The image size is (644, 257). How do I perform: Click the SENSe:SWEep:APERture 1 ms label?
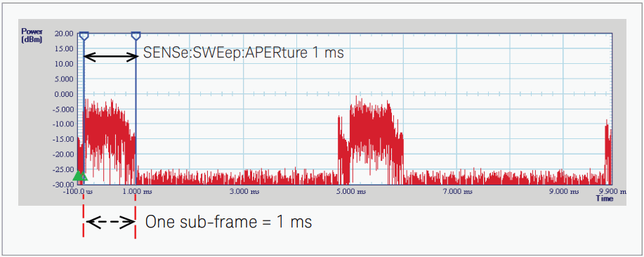tap(243, 53)
